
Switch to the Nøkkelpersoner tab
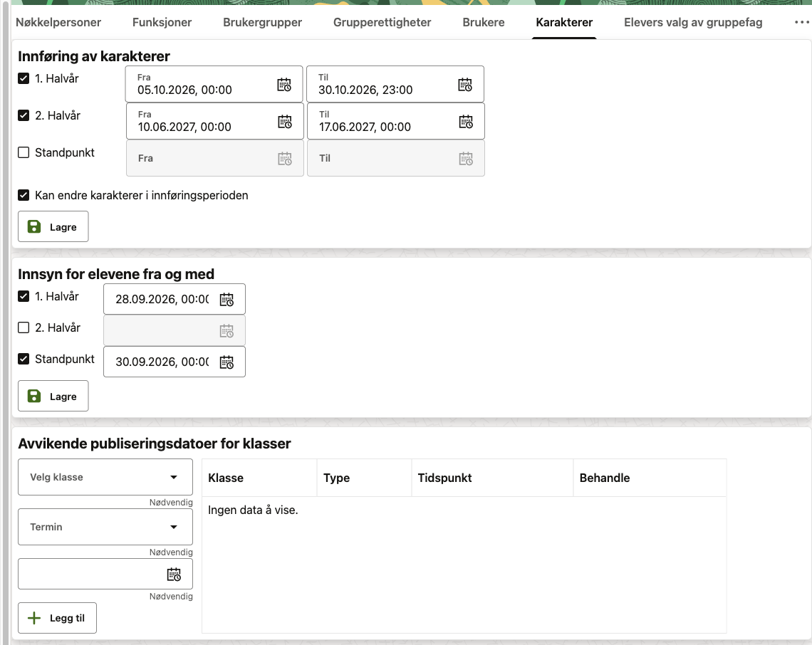(x=58, y=22)
